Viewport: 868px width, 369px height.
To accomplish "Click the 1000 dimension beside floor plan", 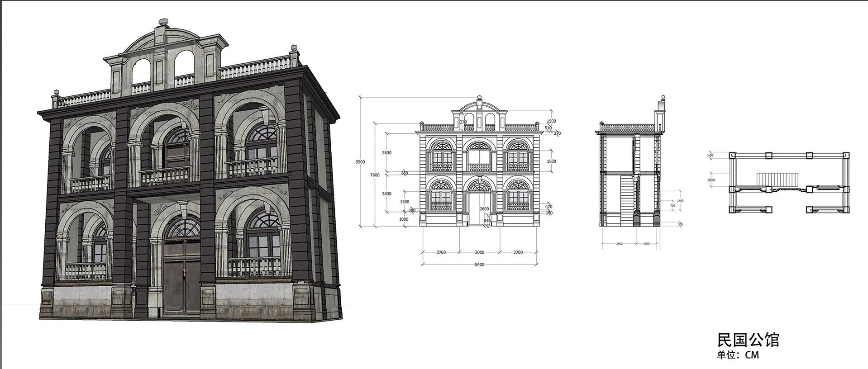I will 711,180.
